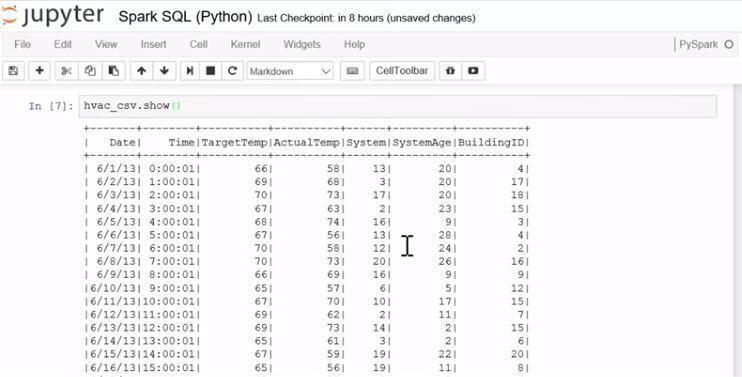Click the 7:00:01 time value
The image size is (742, 377).
pos(172,262)
